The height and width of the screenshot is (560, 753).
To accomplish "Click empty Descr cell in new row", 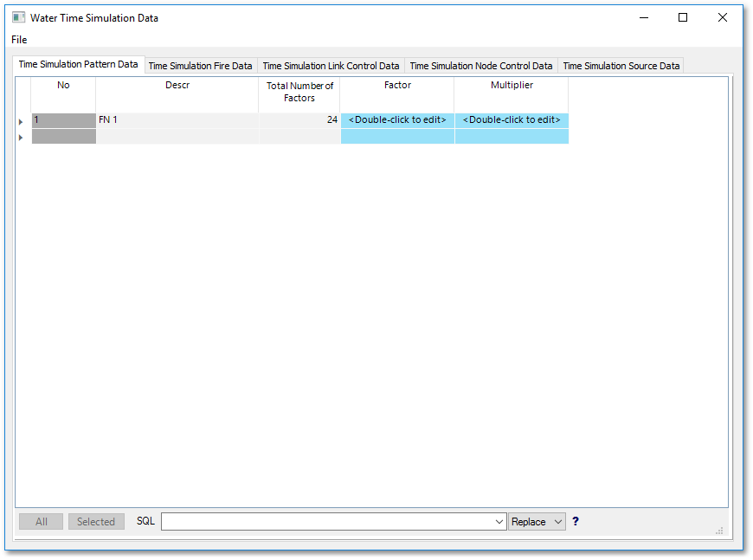I will click(177, 137).
